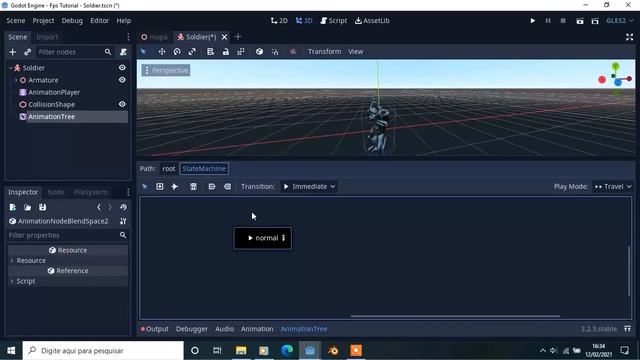Open the Debug menu
The width and height of the screenshot is (640, 360).
(72, 20)
